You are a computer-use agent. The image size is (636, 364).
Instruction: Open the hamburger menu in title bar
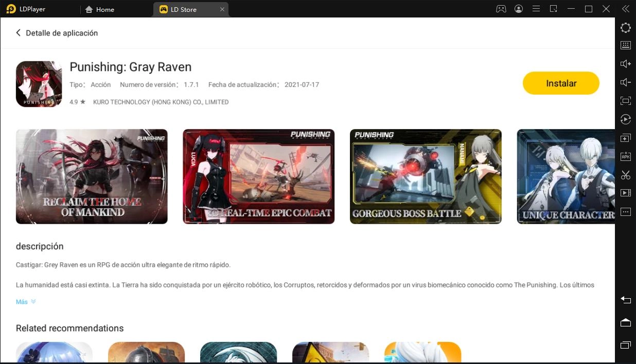coord(536,9)
